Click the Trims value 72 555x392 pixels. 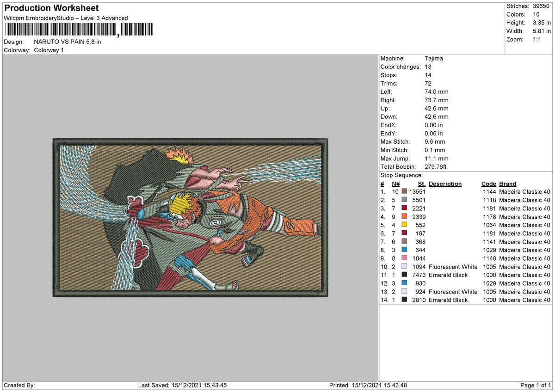point(428,84)
